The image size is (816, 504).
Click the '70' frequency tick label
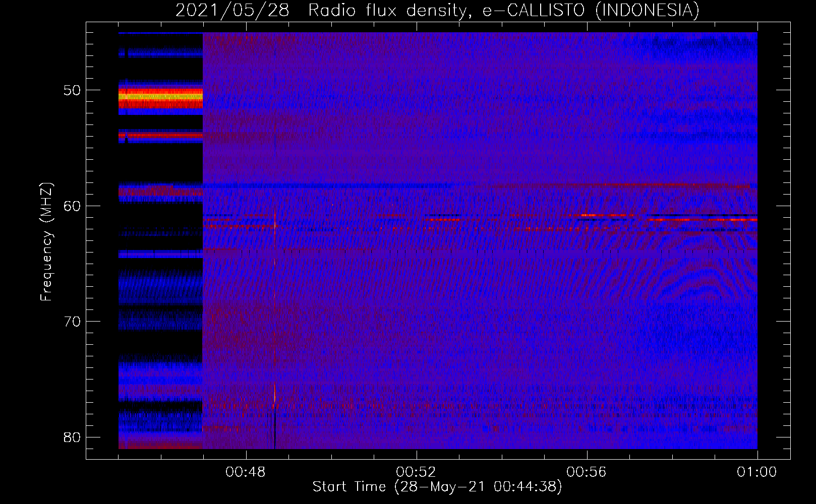[72, 322]
